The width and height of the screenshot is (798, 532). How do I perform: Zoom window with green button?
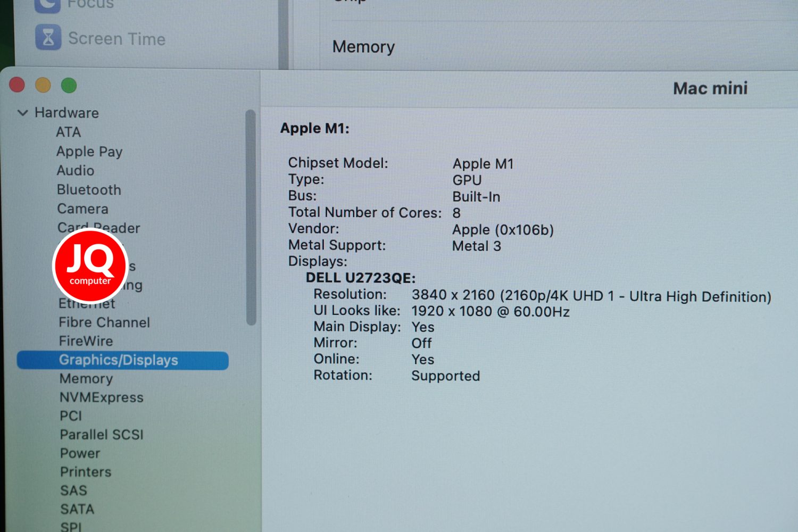point(69,85)
